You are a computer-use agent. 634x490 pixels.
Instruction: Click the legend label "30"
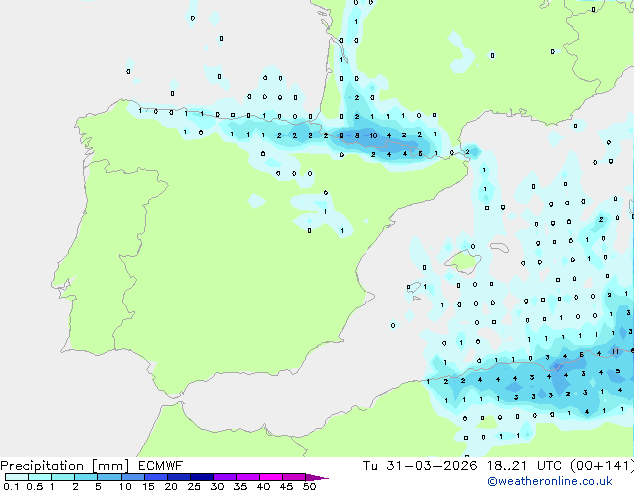217,486
